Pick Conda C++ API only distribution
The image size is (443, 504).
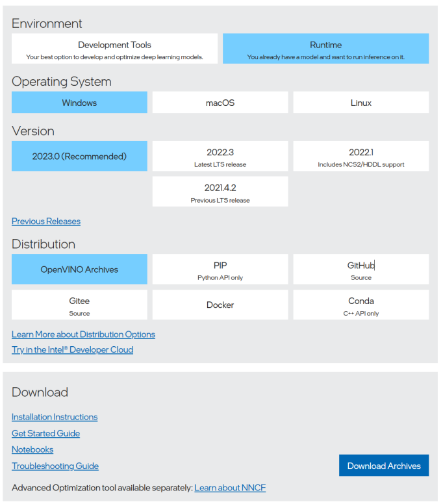pyautogui.click(x=361, y=305)
